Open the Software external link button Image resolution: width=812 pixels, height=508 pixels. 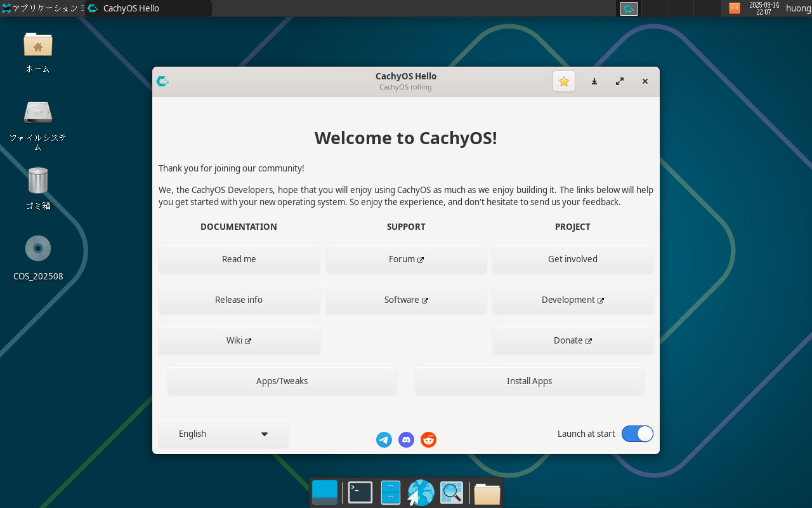click(x=406, y=300)
